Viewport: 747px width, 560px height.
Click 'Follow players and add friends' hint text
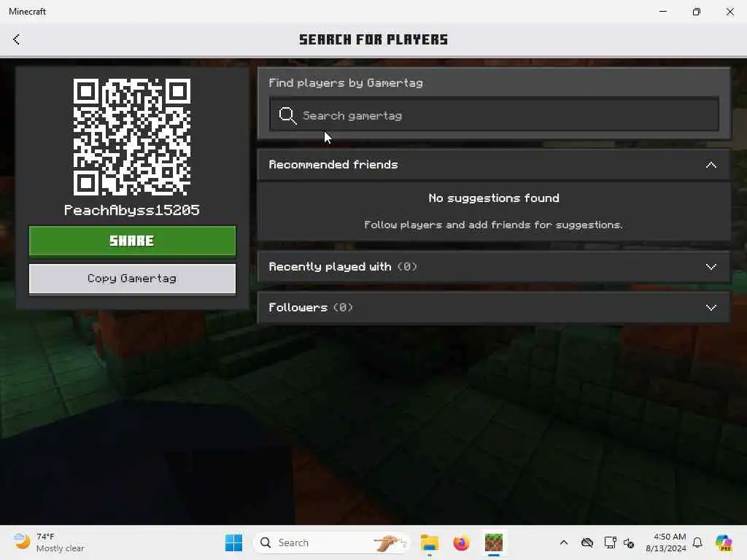coord(493,225)
